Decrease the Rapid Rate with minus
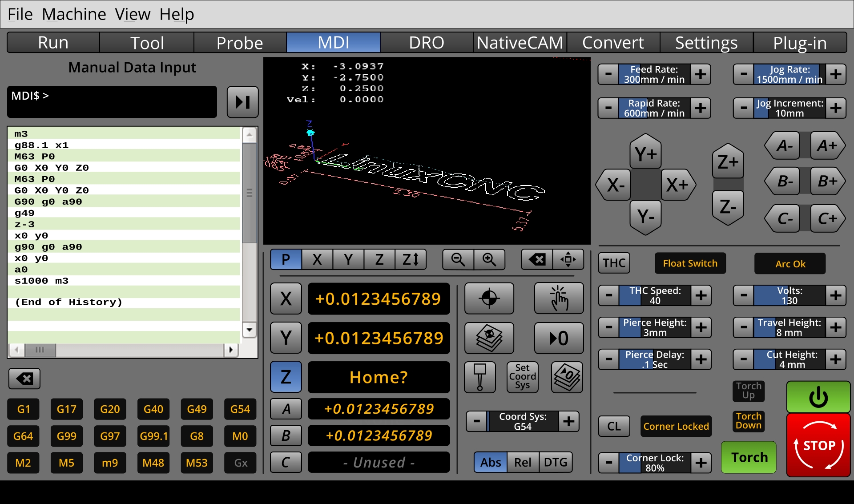Image resolution: width=854 pixels, height=504 pixels. [608, 108]
